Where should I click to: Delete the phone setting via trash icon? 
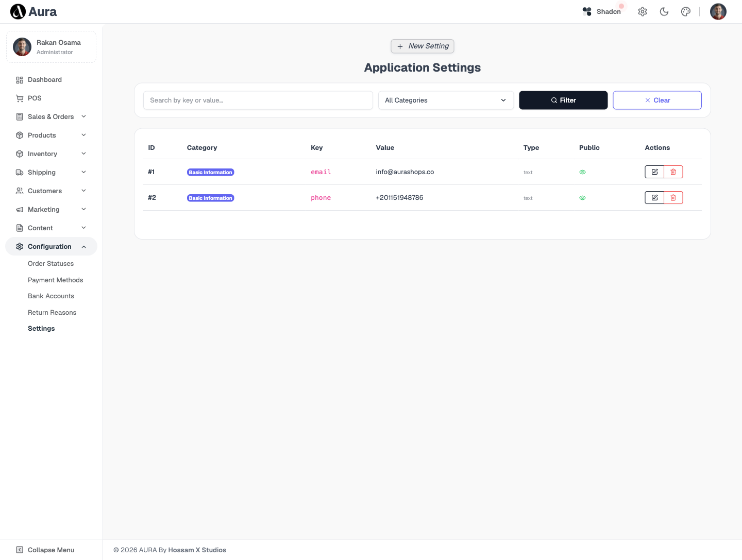[x=673, y=198]
